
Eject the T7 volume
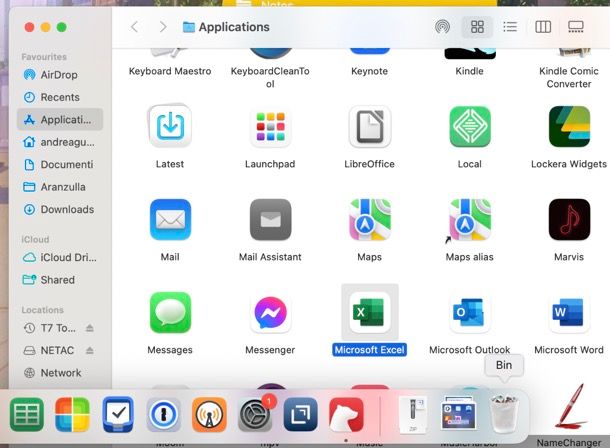tap(90, 328)
